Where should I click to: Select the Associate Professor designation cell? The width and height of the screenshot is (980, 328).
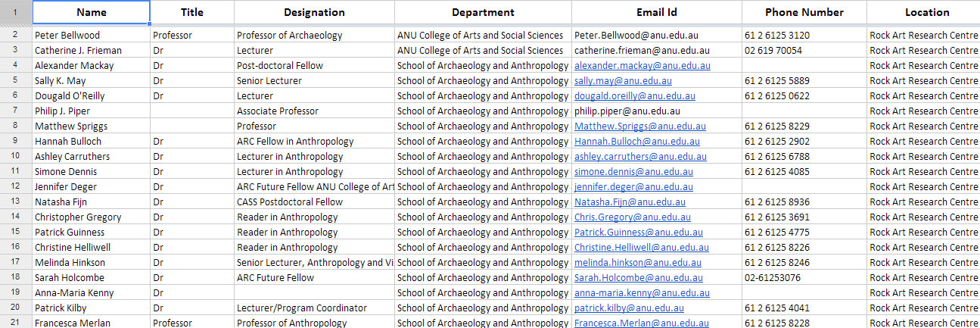click(314, 111)
